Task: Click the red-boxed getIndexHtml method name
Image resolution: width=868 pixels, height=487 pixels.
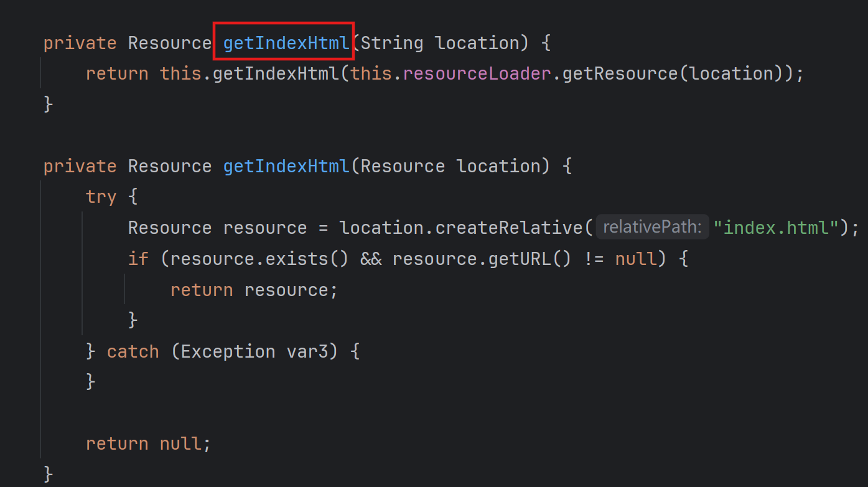Action: coord(285,42)
